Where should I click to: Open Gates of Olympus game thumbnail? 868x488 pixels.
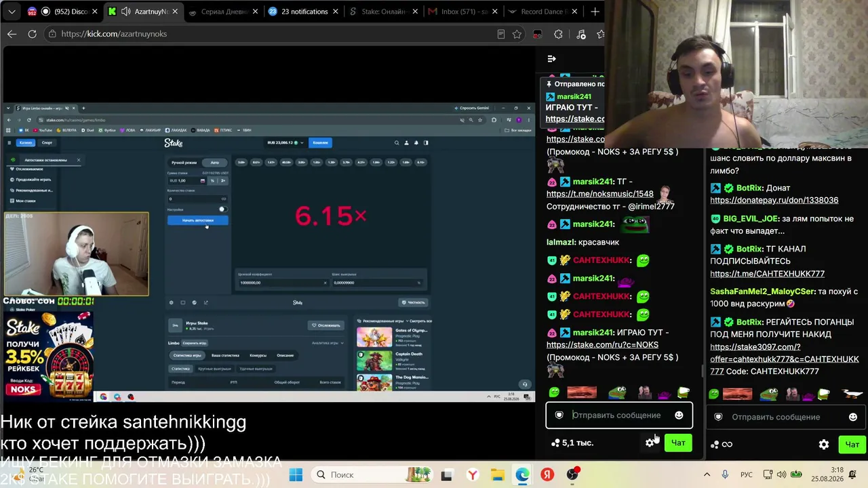pos(374,337)
